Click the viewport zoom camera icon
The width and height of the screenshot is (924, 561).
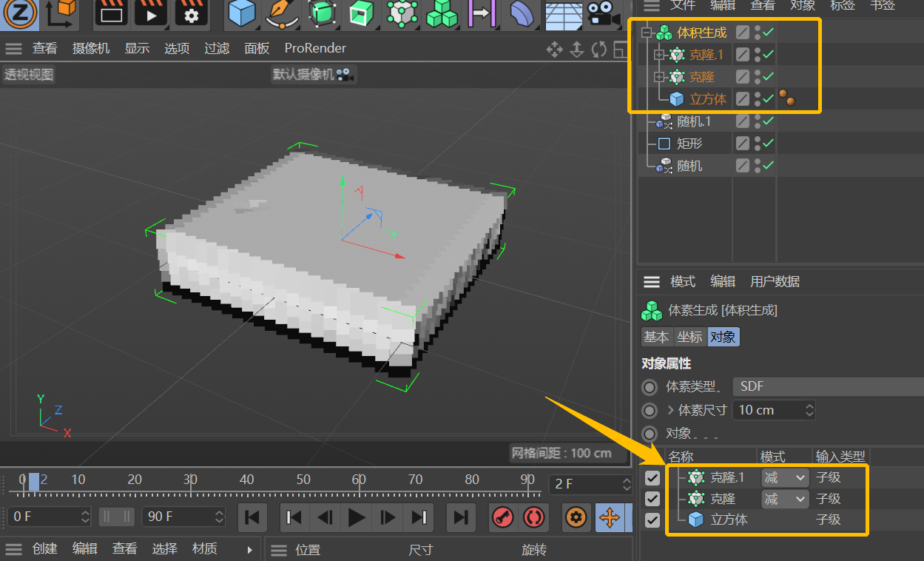pos(577,50)
